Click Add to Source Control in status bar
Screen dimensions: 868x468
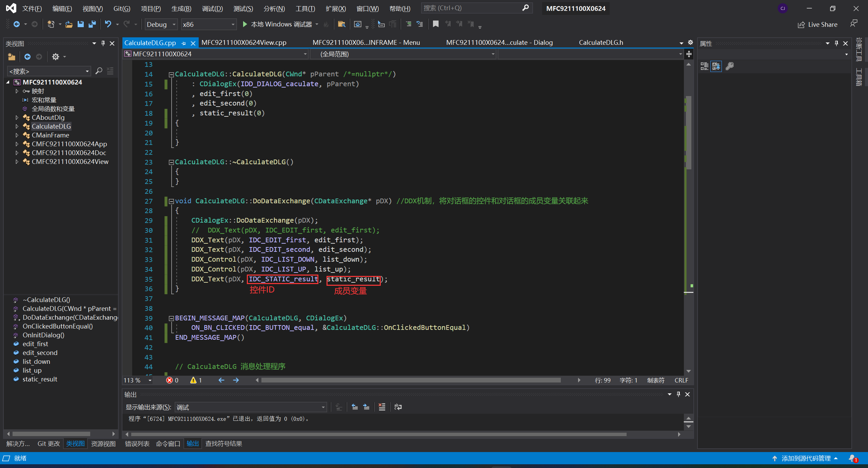click(806, 458)
